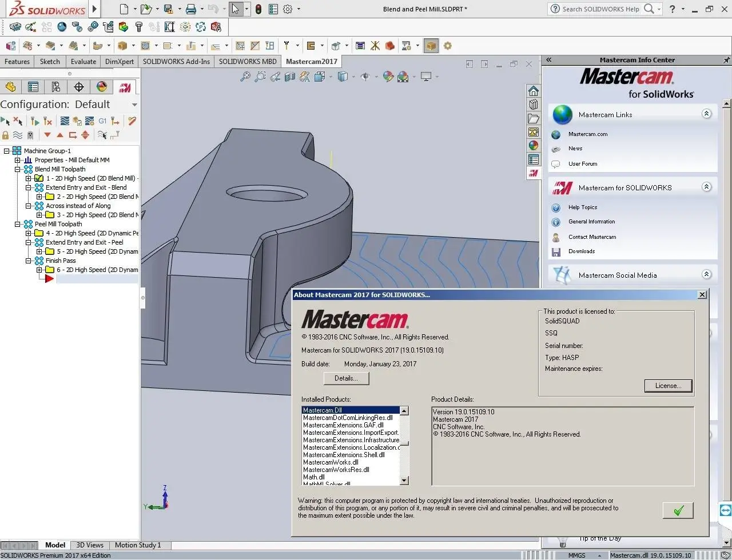Viewport: 732px width, 560px height.
Task: Collapse the Blend Mill Toolpath group
Action: click(18, 169)
